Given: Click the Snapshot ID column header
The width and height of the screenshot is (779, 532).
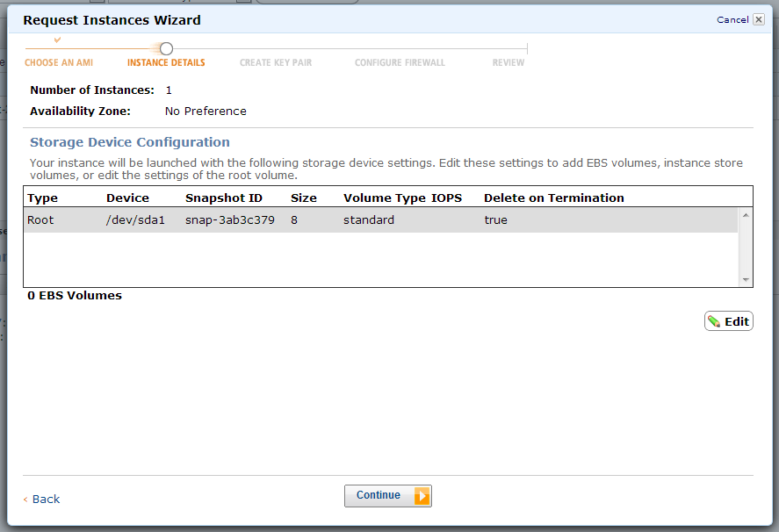Looking at the screenshot, I should point(224,198).
